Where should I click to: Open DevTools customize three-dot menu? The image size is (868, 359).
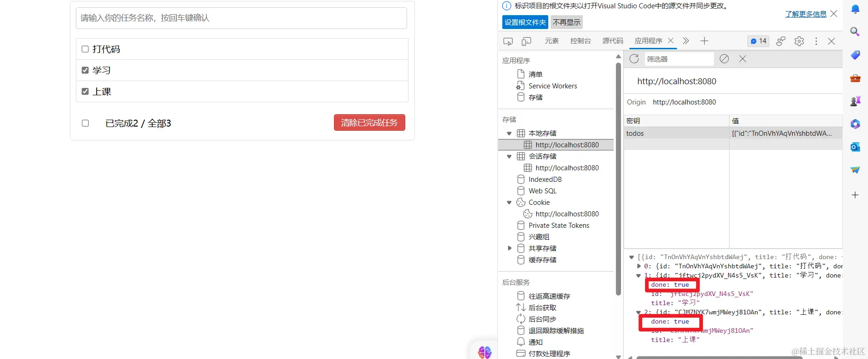pyautogui.click(x=816, y=41)
